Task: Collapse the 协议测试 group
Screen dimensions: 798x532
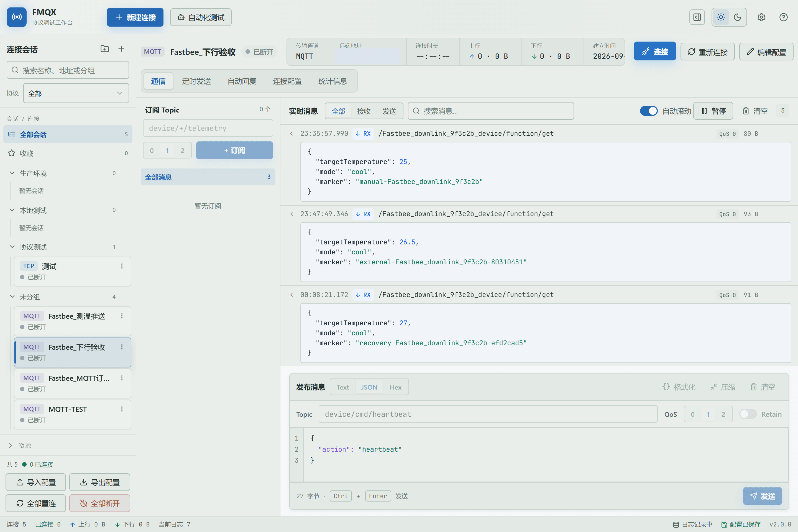Action: pos(12,247)
